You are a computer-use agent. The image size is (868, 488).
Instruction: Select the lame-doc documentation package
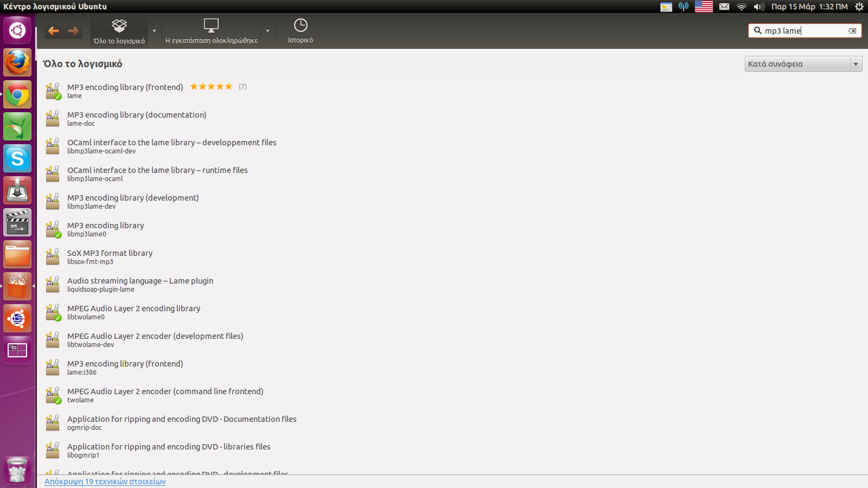point(137,118)
